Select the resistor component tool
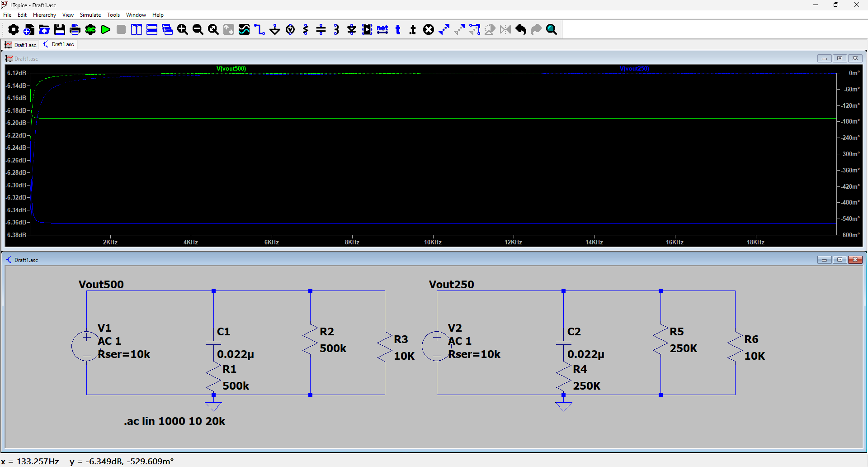This screenshot has height=467, width=868. coord(306,30)
